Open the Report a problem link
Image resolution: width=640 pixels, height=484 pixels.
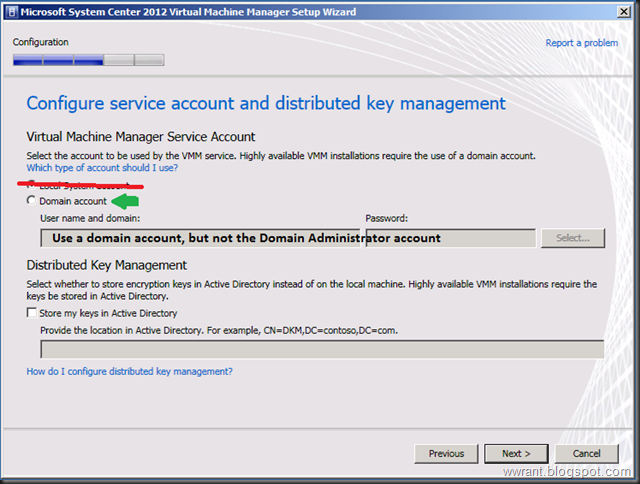pos(581,43)
